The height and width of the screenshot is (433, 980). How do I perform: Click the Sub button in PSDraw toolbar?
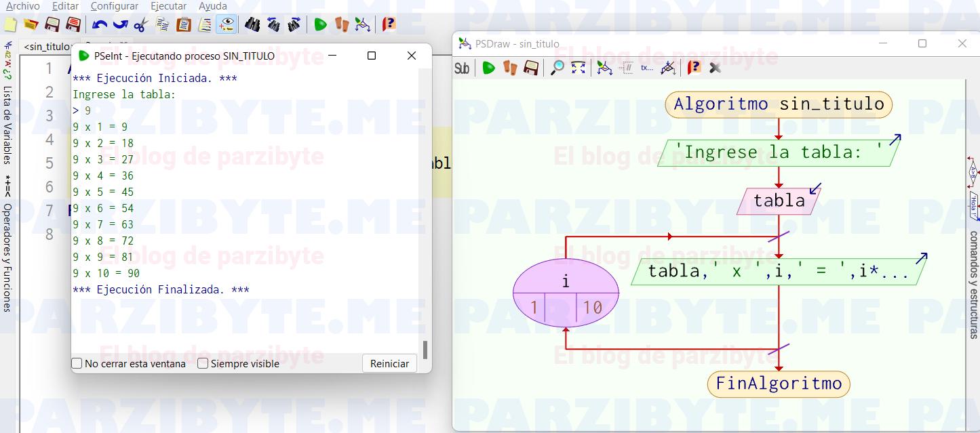pyautogui.click(x=462, y=68)
